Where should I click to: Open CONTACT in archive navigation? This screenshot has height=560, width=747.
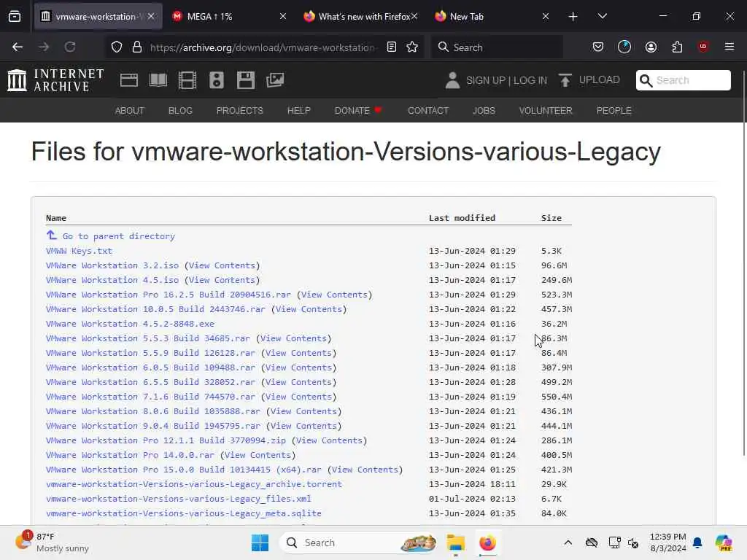428,111
